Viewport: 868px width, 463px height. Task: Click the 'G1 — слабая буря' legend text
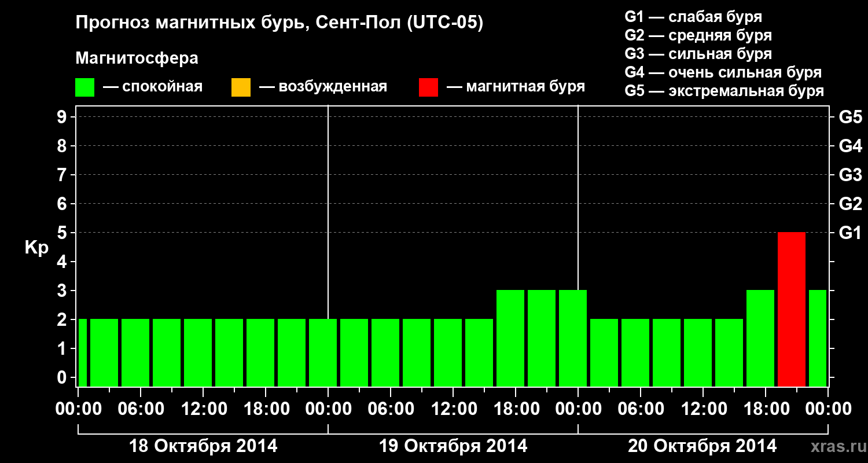click(x=693, y=17)
